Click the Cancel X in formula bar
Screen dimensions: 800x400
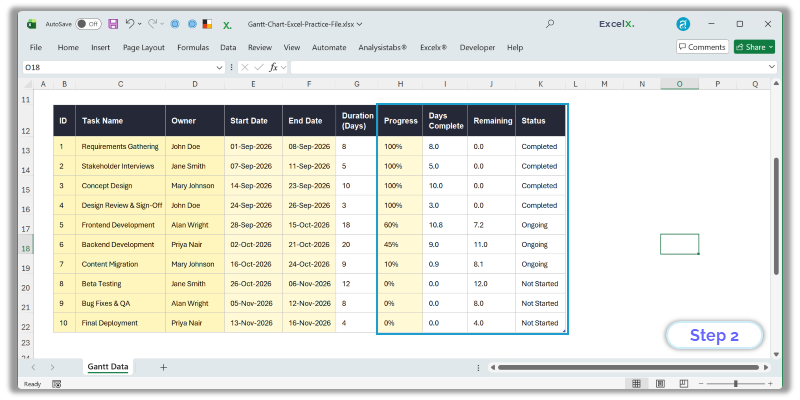244,67
